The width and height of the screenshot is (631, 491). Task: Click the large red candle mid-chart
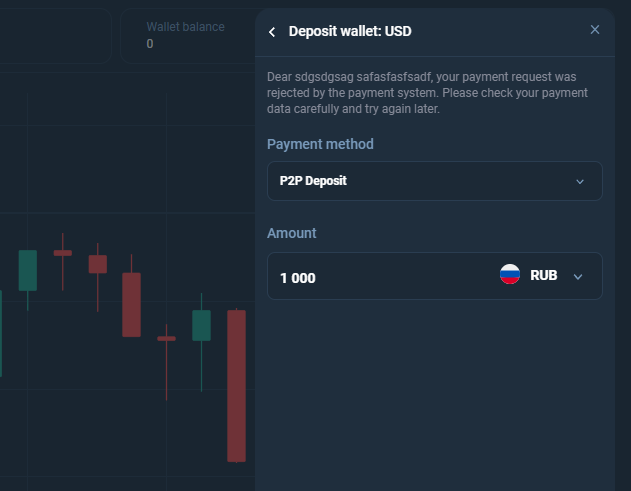coord(132,305)
